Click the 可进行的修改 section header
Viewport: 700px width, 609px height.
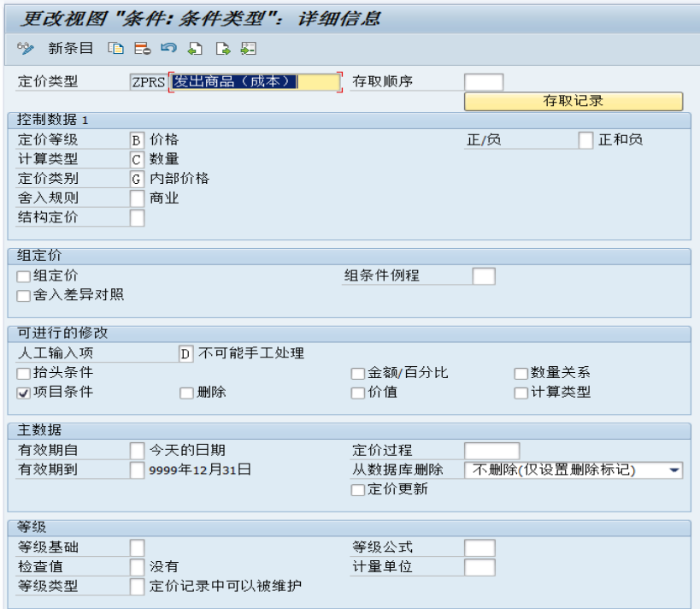[62, 334]
